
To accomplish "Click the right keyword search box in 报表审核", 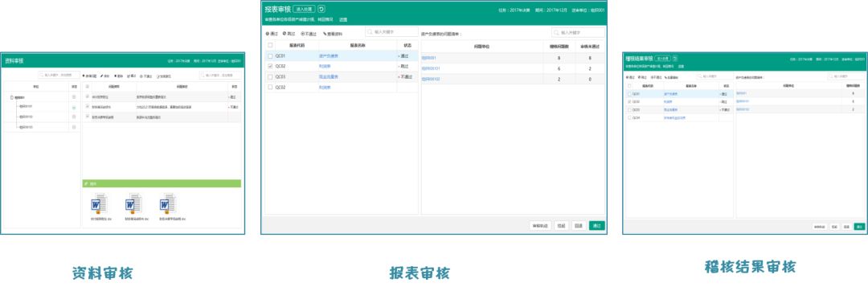I will tap(578, 33).
